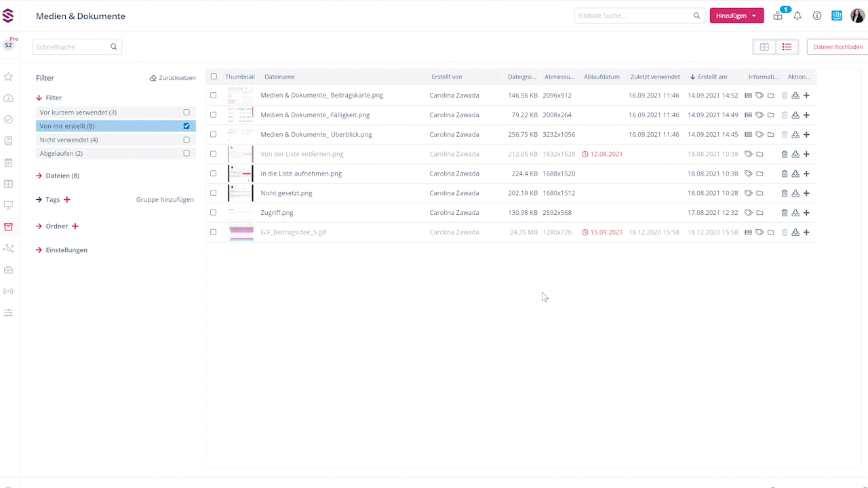Uncheck the Von mir erstellt filter

pos(186,126)
